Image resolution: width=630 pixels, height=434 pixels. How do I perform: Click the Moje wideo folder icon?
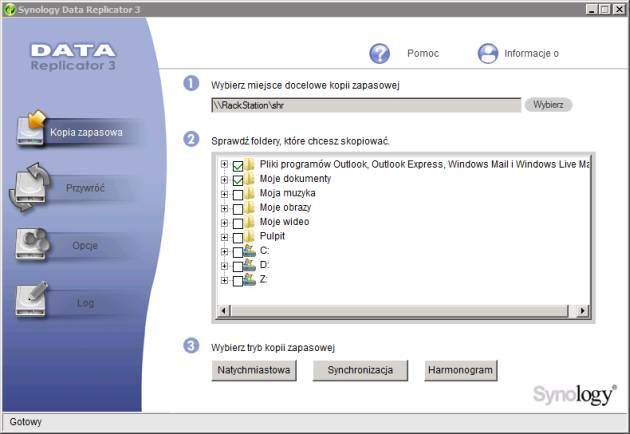250,222
